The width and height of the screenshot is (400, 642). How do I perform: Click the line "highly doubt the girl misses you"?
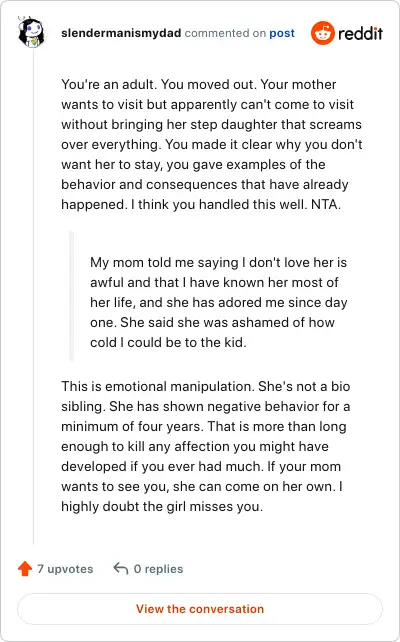point(162,507)
